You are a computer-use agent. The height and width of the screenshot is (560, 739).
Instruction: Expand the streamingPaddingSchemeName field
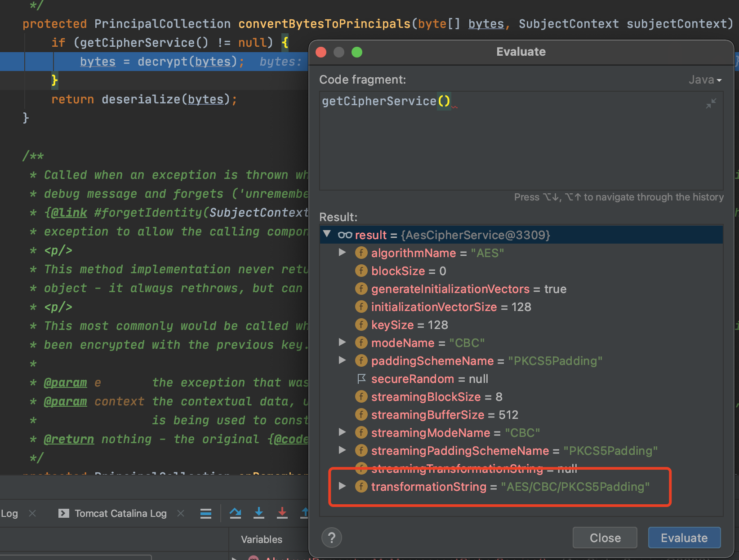coord(343,450)
